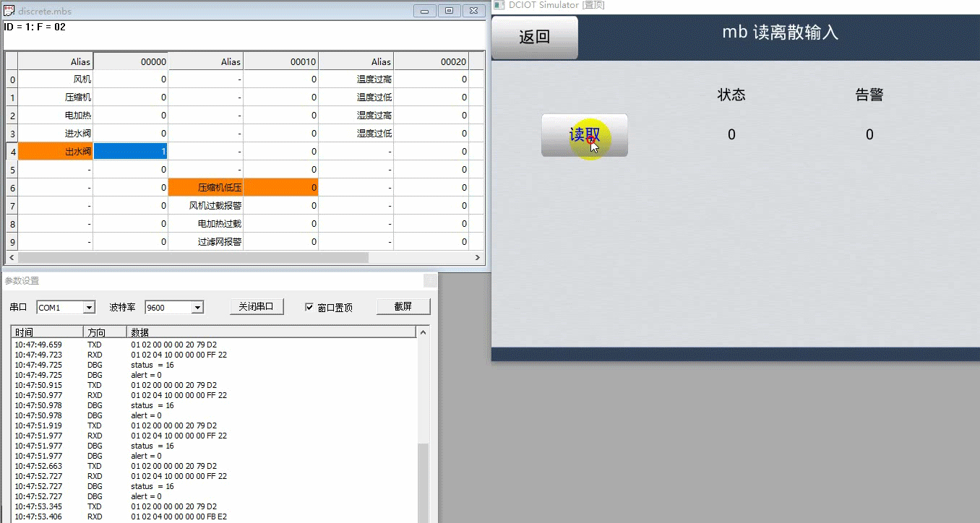This screenshot has width=980, height=523.
Task: Click horizontal scrollbar left arrow in table
Action: pyautogui.click(x=11, y=257)
